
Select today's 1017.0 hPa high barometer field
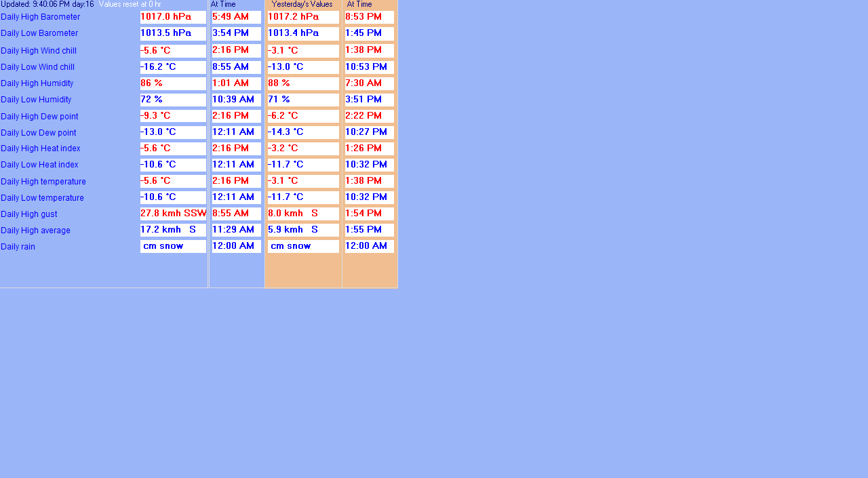(173, 17)
